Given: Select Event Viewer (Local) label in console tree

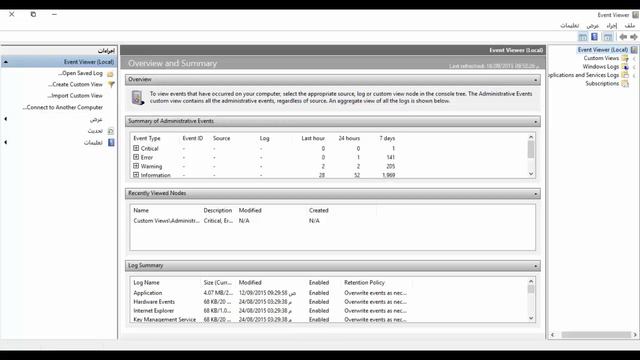Looking at the screenshot, I should click(x=602, y=50).
